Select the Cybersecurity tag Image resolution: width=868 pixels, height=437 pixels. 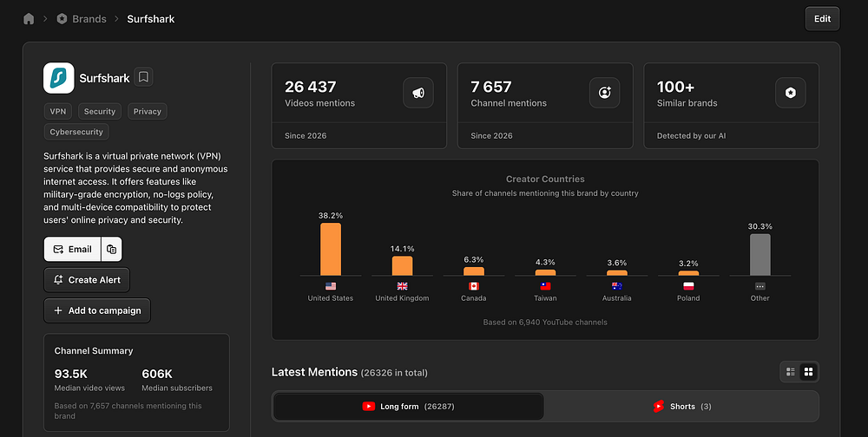click(76, 132)
